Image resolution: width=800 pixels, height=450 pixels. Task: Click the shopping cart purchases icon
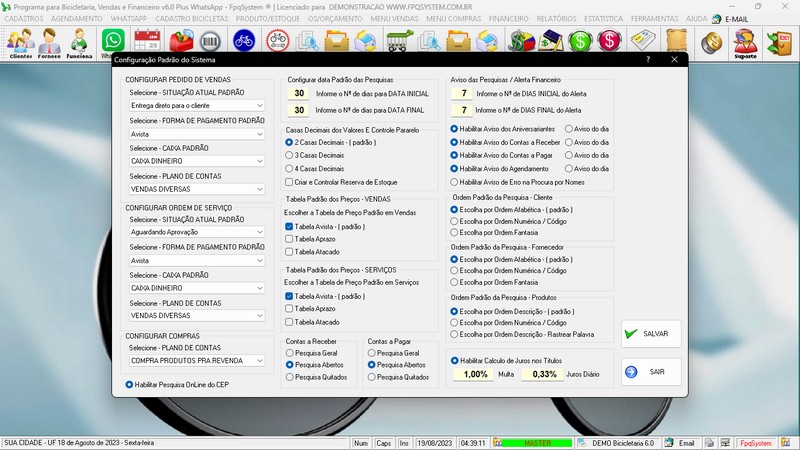(x=399, y=41)
